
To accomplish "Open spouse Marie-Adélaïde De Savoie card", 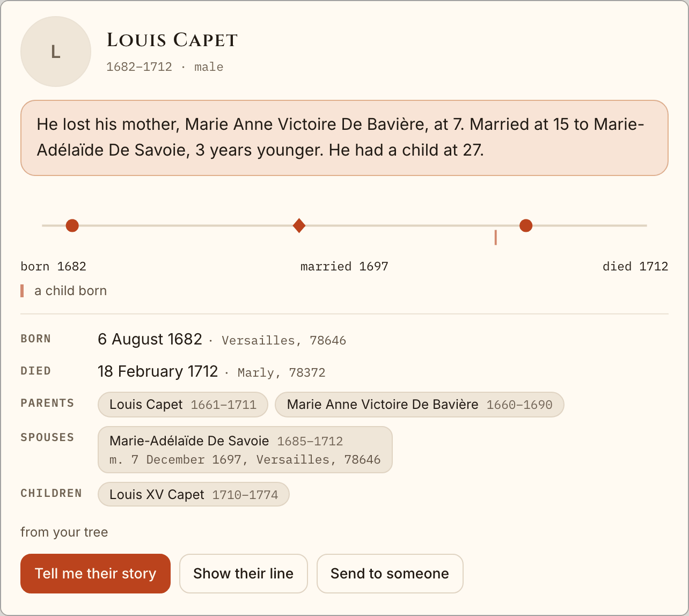I will coord(245,450).
